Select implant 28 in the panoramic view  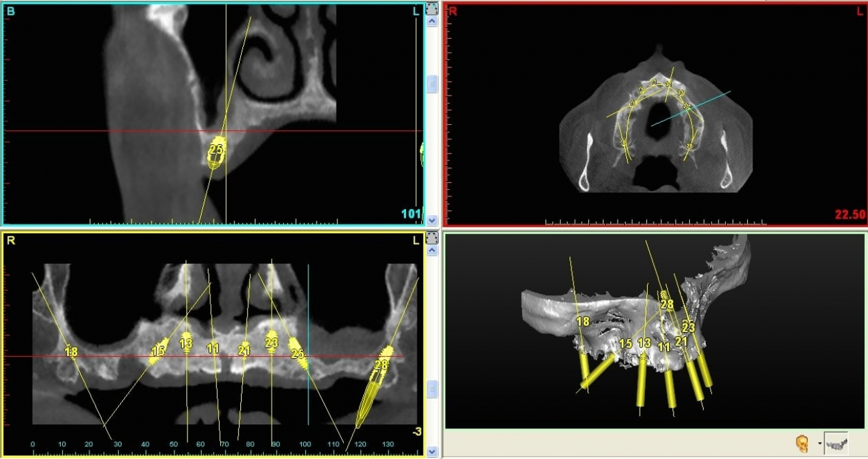click(382, 365)
